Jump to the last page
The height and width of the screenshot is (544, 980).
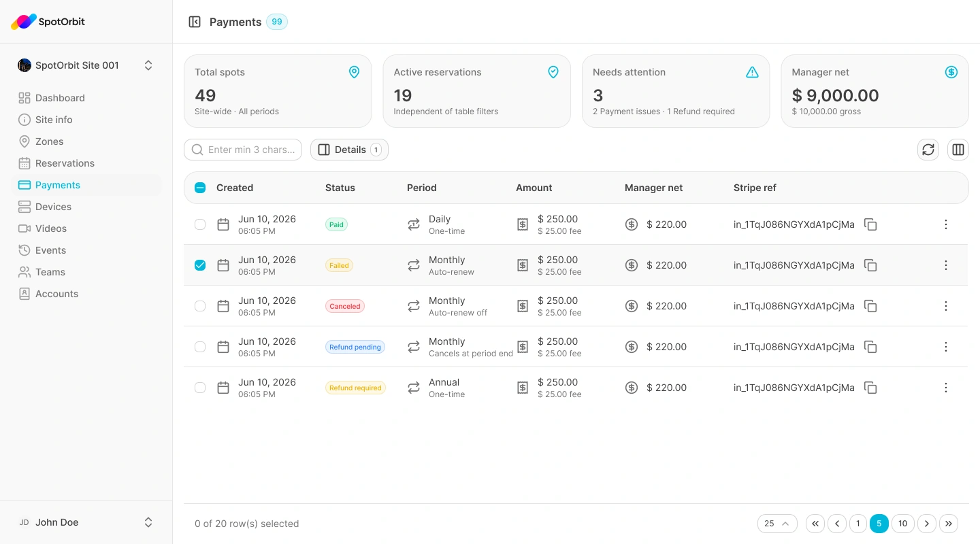pyautogui.click(x=949, y=524)
